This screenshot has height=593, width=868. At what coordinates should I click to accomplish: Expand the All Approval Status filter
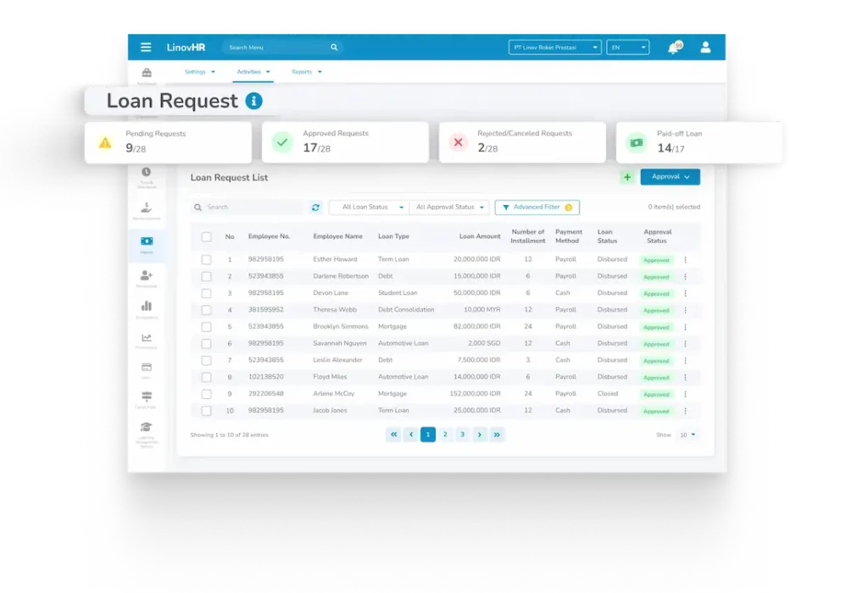tap(449, 207)
